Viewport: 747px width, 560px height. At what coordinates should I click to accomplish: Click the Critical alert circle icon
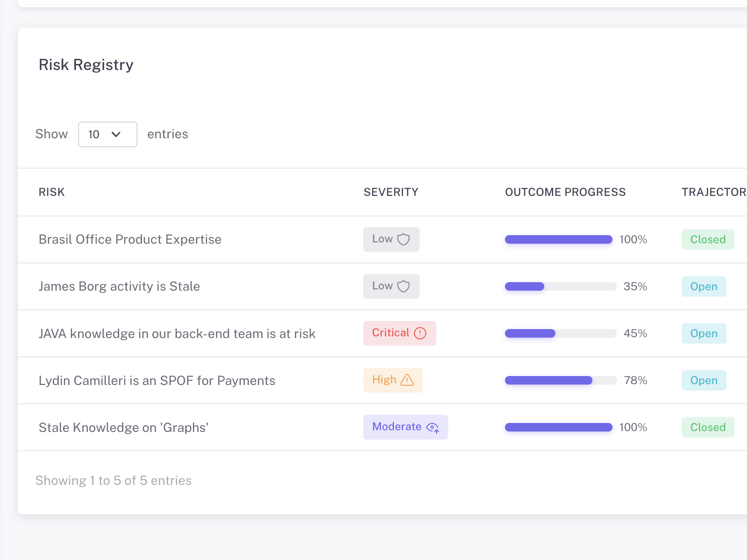[x=420, y=333]
